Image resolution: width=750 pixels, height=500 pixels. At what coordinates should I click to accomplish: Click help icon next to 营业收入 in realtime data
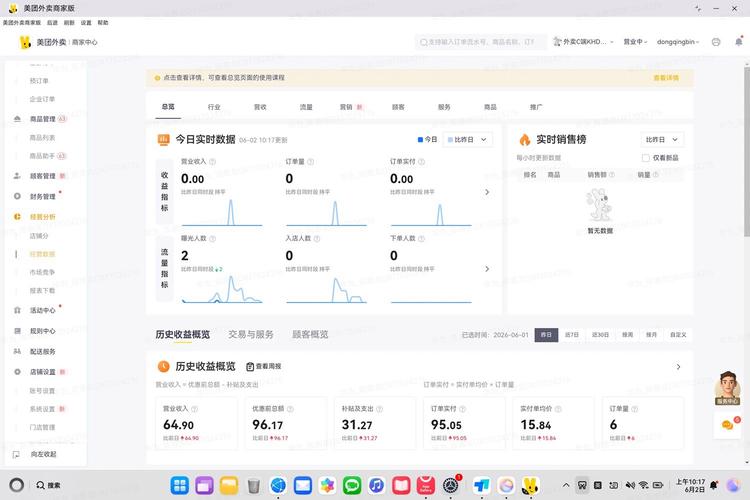212,162
